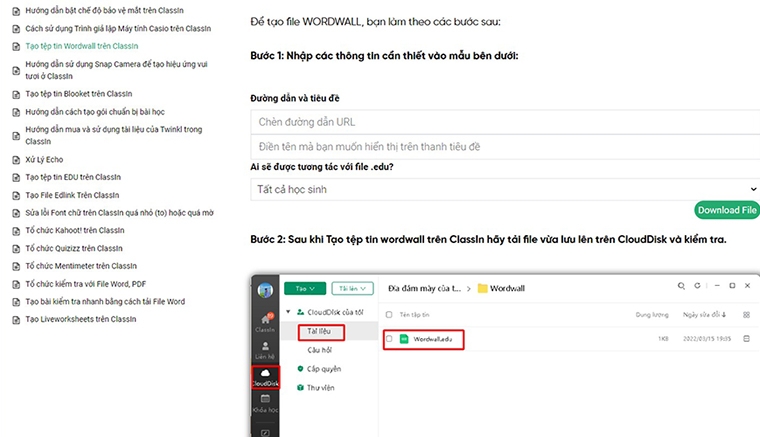The width and height of the screenshot is (760, 437).
Task: Open the green 'Tạo' dropdown button
Action: tap(305, 289)
